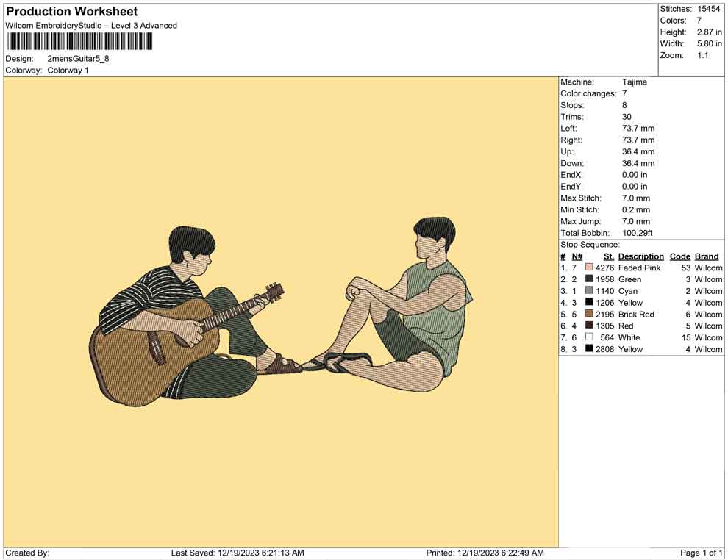The image size is (728, 560).
Task: Click the Description column header
Action: [641, 256]
